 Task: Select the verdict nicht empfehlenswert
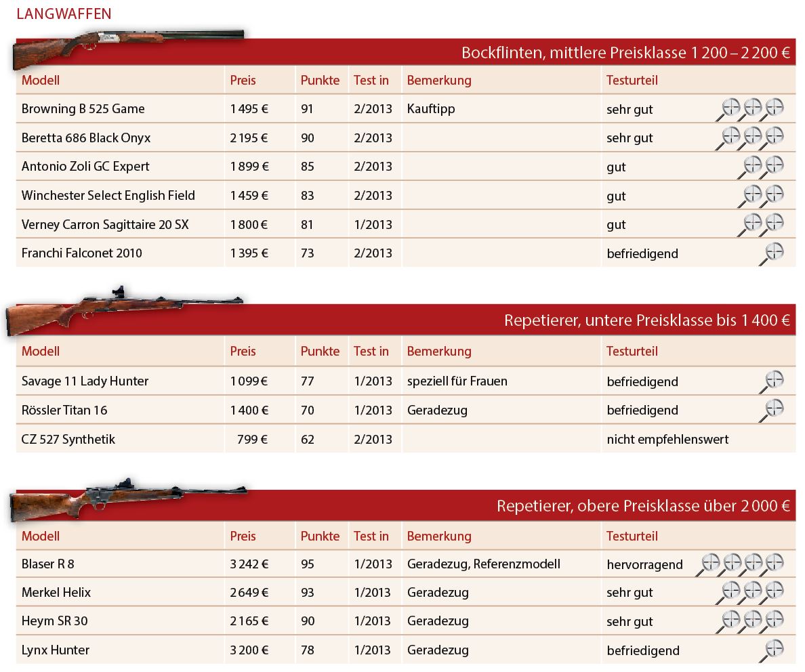pos(667,440)
